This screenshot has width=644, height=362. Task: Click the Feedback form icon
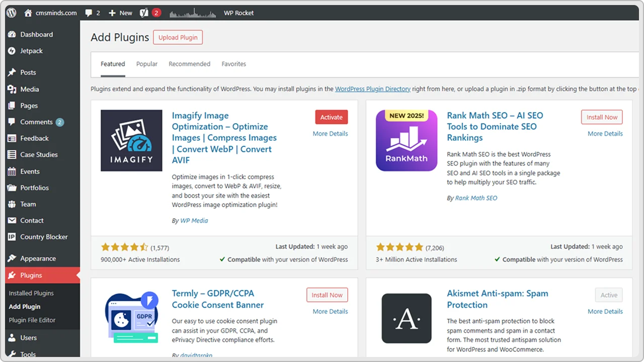pos(12,138)
